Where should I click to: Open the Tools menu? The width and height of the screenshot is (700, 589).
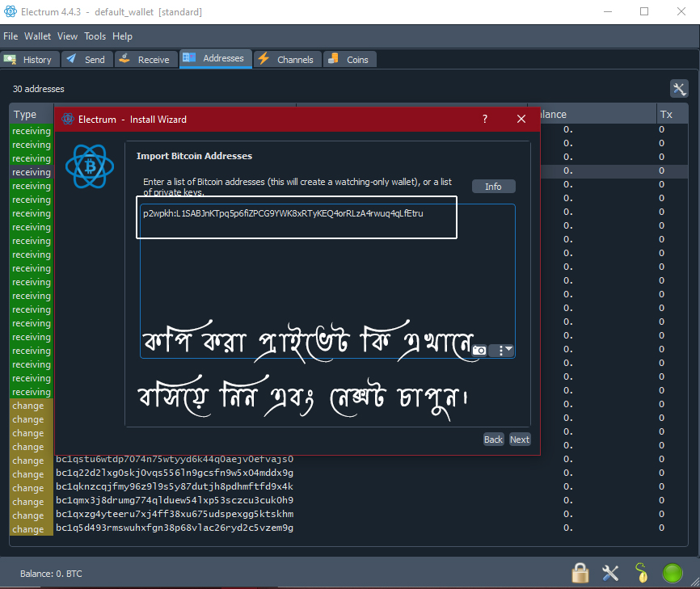click(x=95, y=36)
